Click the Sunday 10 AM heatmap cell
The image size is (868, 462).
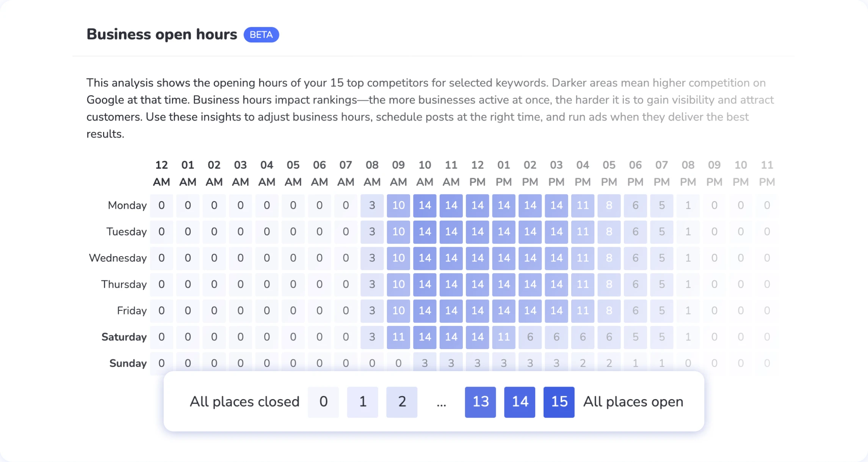(x=425, y=363)
